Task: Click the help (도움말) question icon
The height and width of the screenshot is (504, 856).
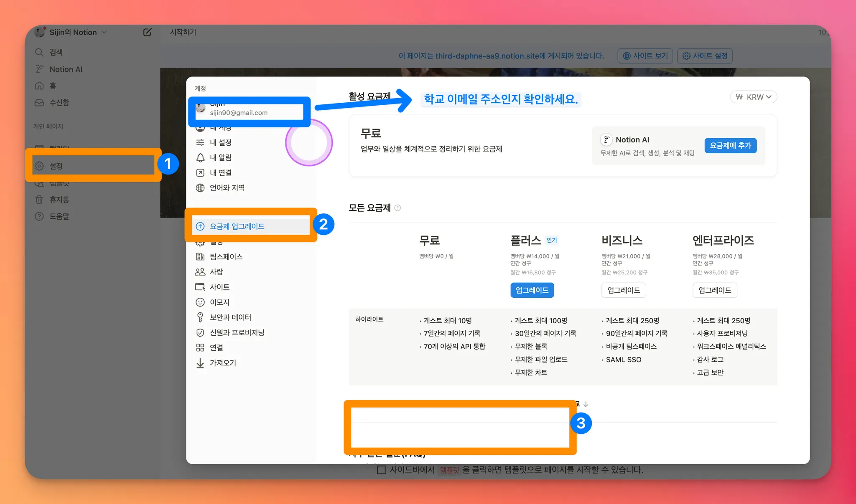Action: click(x=39, y=216)
